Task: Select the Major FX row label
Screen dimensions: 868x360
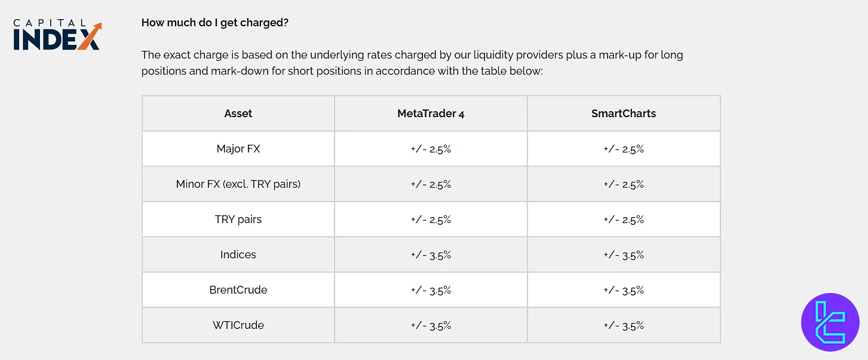Action: [x=238, y=149]
